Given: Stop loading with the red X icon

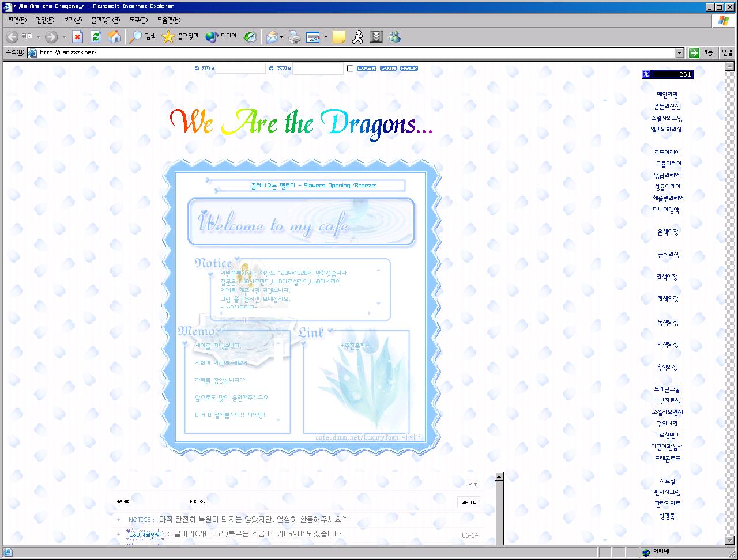Looking at the screenshot, I should pyautogui.click(x=77, y=37).
